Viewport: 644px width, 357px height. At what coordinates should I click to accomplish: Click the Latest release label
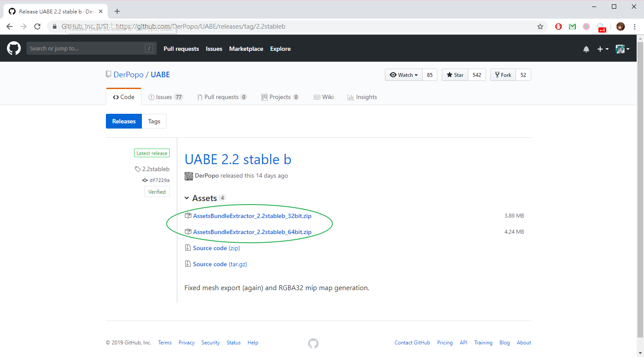click(152, 153)
